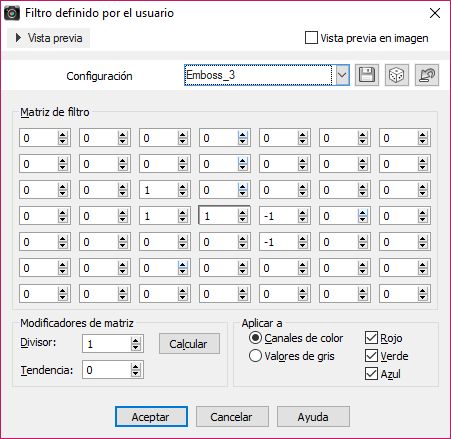Decrease the Tendencia value with down arrow
Viewport: 451px width, 439px height.
tap(135, 373)
